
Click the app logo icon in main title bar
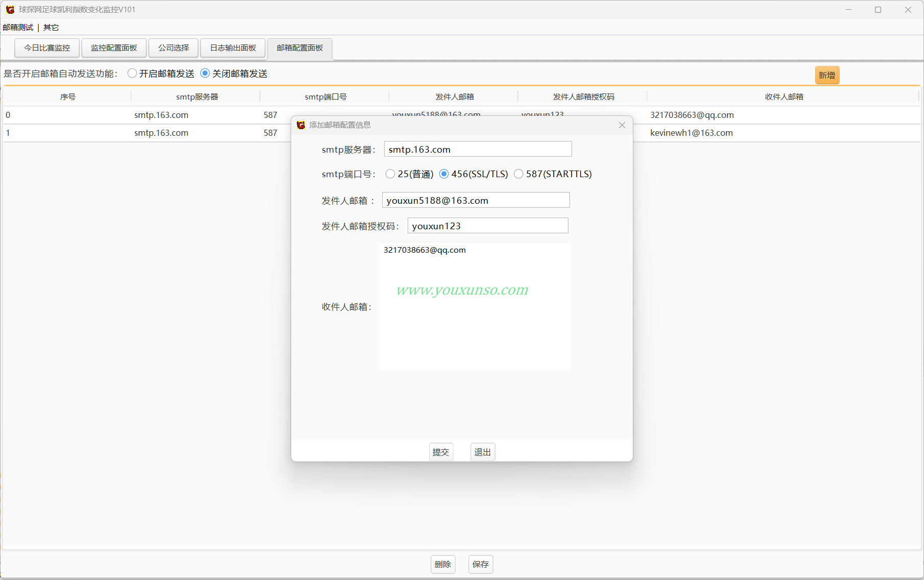pos(10,10)
